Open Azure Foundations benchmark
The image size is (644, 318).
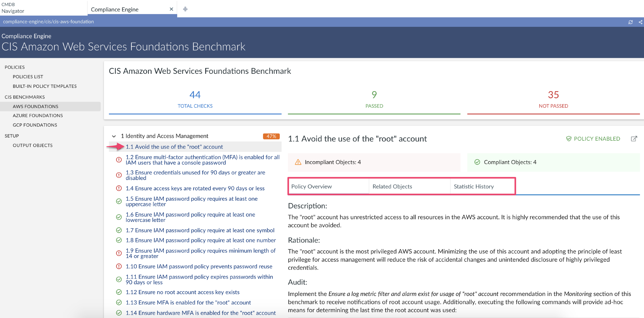click(x=38, y=115)
